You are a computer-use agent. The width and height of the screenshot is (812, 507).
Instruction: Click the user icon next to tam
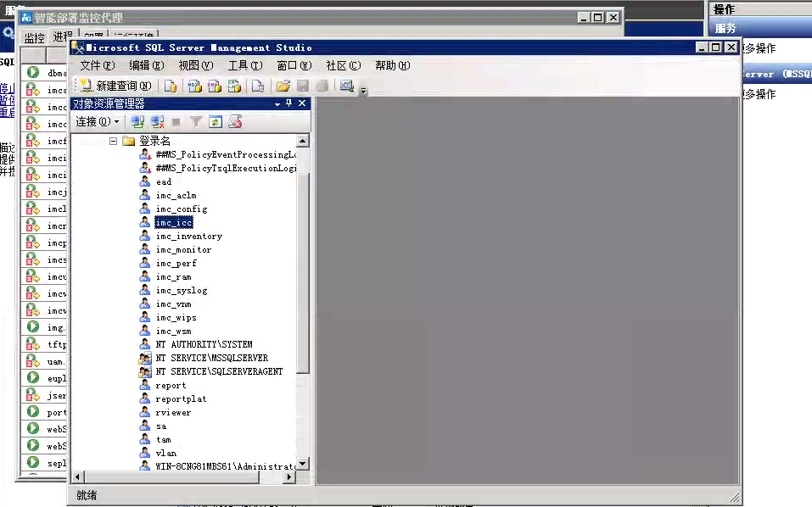pos(145,440)
